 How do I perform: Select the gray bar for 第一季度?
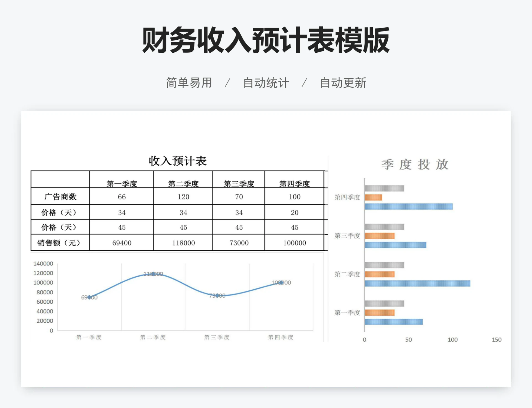click(x=385, y=303)
